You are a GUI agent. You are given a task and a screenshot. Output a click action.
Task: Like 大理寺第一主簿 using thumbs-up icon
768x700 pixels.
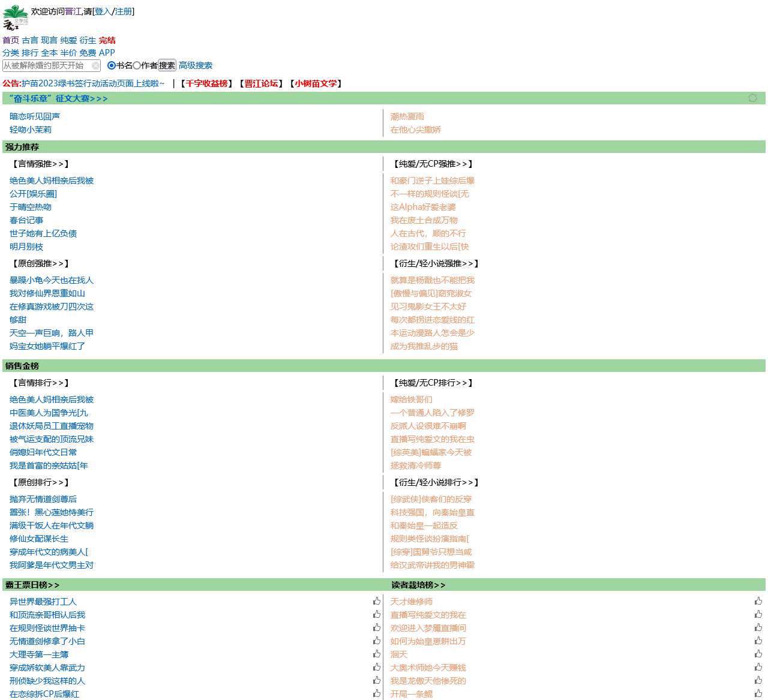[x=376, y=654]
